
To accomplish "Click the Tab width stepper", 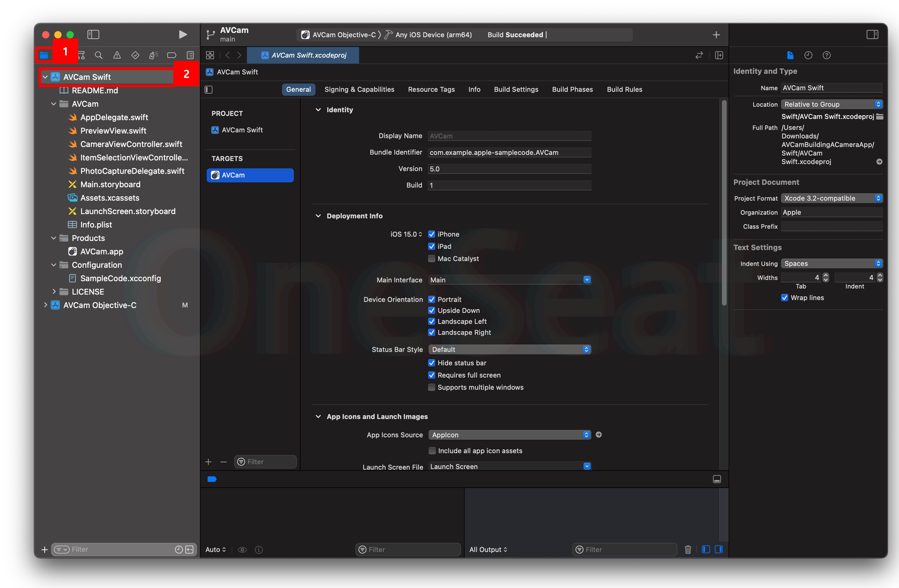I will (826, 278).
